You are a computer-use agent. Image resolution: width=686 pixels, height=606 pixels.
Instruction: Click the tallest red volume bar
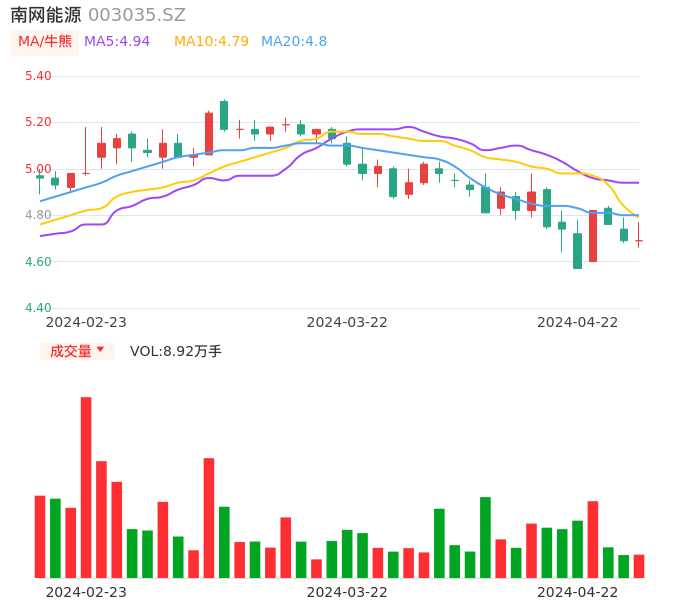(x=86, y=487)
